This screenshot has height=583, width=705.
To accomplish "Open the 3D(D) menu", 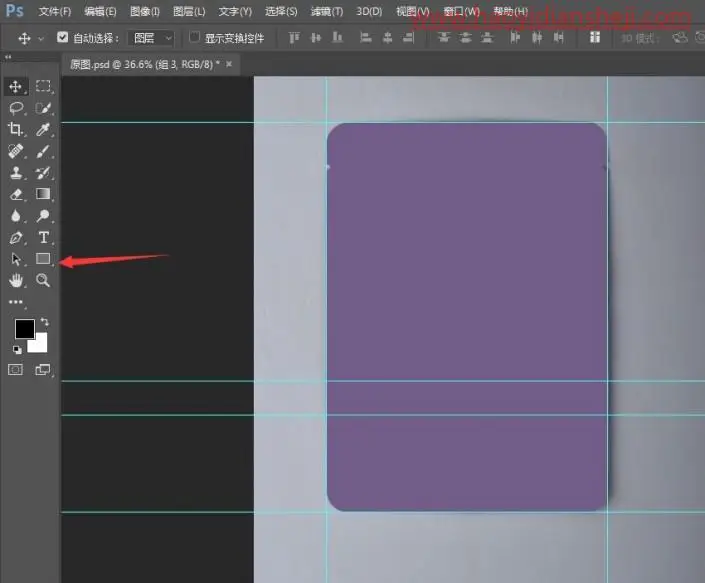I will [369, 11].
